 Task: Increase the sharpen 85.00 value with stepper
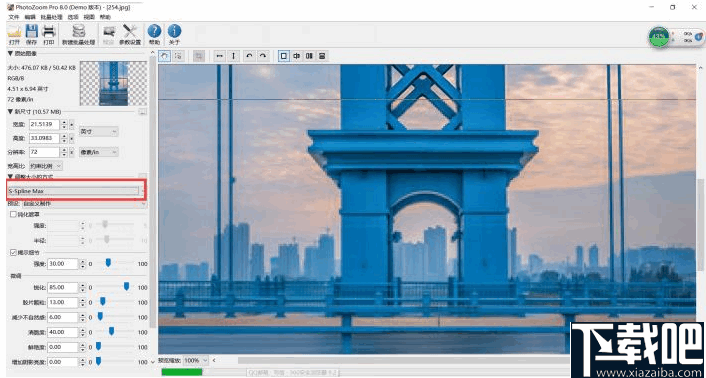[x=82, y=285]
